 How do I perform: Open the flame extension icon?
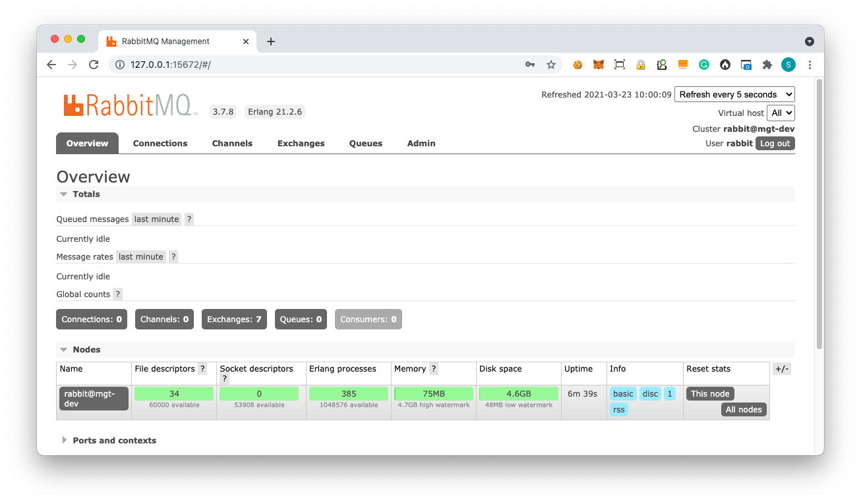(725, 65)
